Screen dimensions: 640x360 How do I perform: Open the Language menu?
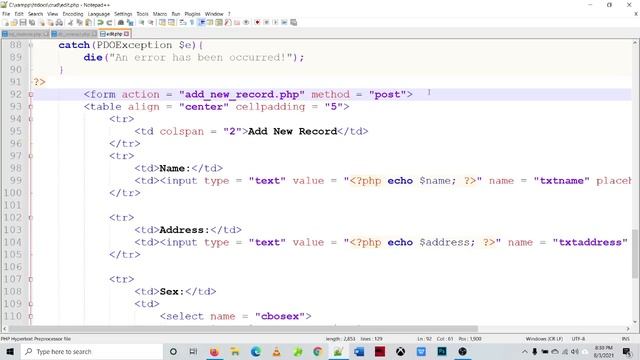pyautogui.click(x=98, y=14)
